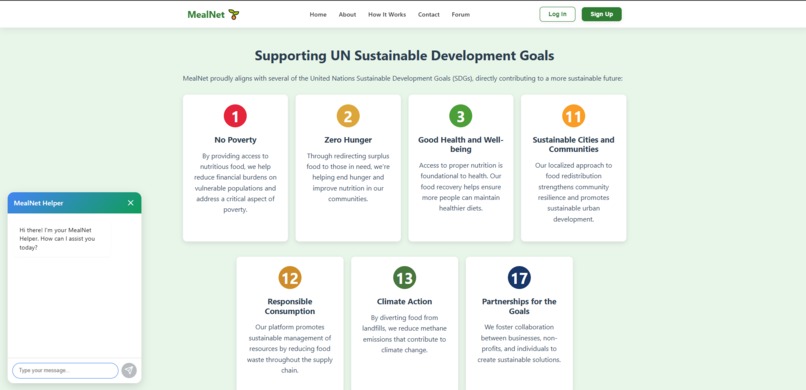
Task: Click the Partnerships for the Goals description
Action: pyautogui.click(x=519, y=343)
